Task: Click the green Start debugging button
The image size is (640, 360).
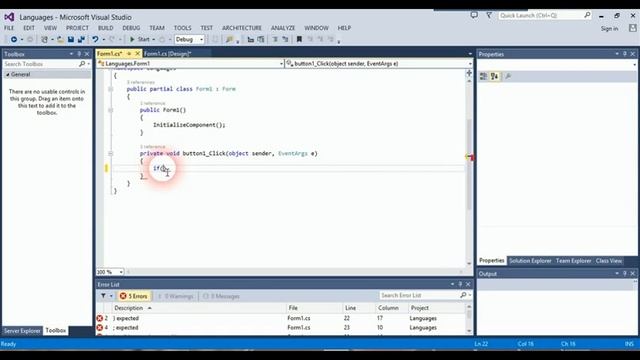Action: [x=140, y=40]
